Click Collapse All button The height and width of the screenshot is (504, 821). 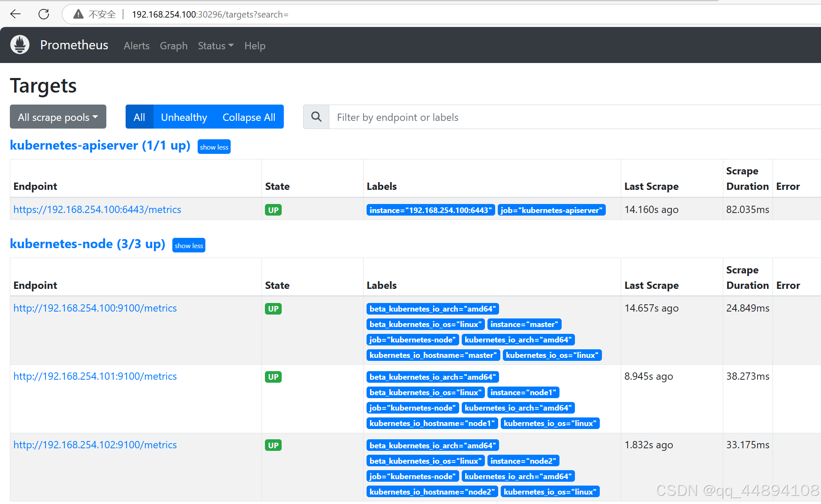tap(249, 117)
